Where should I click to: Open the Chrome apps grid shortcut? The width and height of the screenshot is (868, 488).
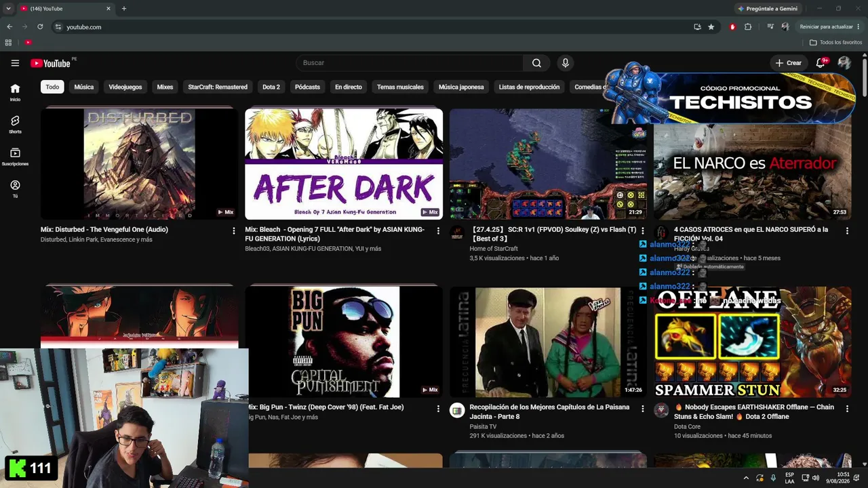coord(8,42)
